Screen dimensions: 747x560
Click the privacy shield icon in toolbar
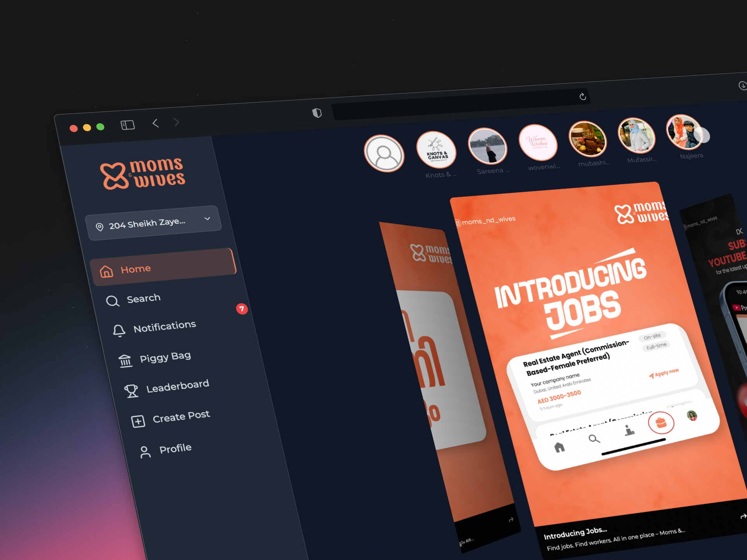pyautogui.click(x=317, y=113)
